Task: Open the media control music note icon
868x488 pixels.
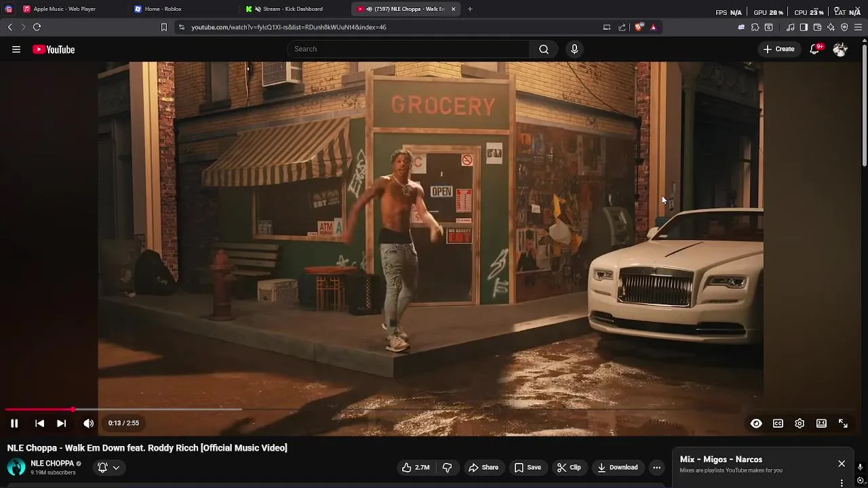Action: pyautogui.click(x=790, y=27)
